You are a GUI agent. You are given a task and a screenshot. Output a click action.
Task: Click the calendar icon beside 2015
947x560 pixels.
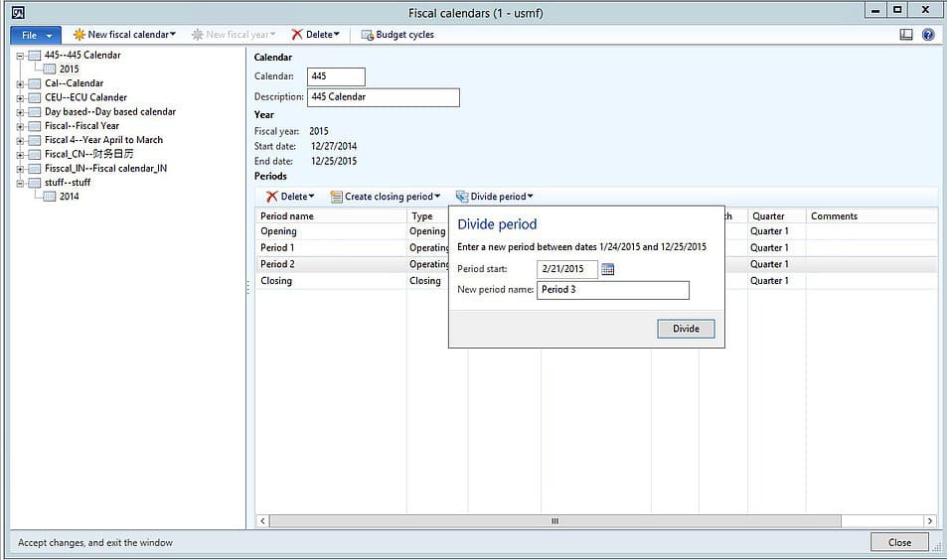(x=50, y=70)
